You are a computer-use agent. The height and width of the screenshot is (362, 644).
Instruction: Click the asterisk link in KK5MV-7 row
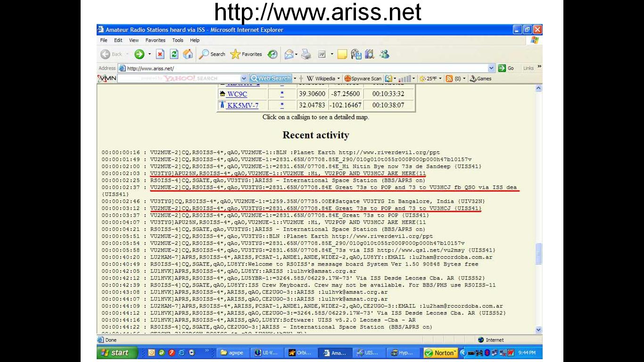point(282,105)
